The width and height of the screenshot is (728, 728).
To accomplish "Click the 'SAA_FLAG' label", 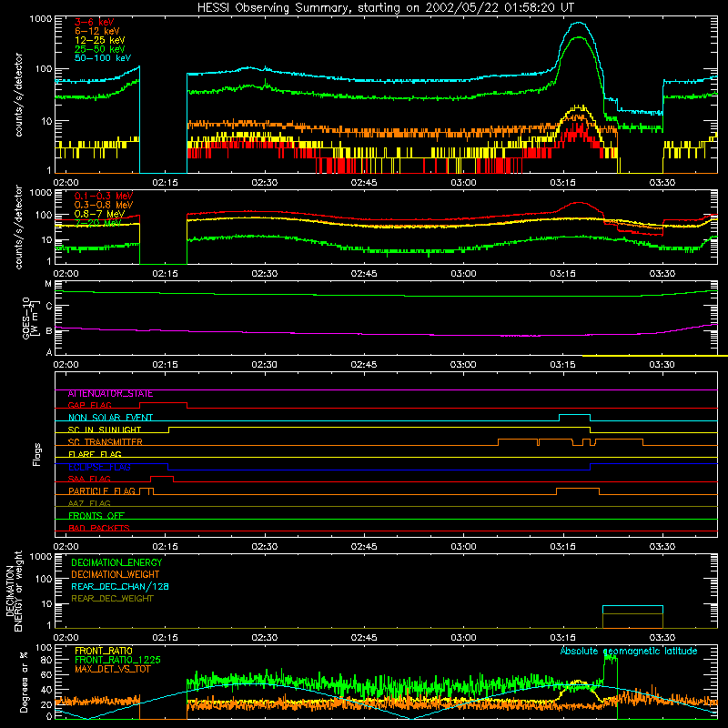I will [89, 479].
